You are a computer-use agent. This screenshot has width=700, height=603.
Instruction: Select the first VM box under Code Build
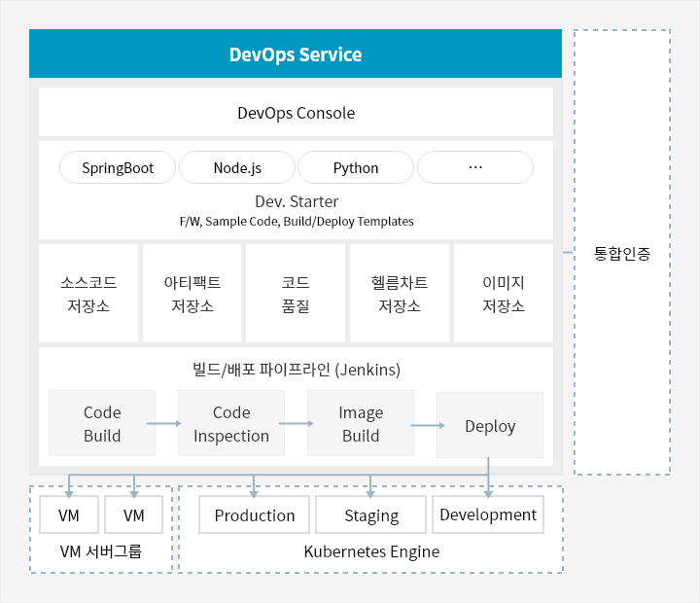69,514
